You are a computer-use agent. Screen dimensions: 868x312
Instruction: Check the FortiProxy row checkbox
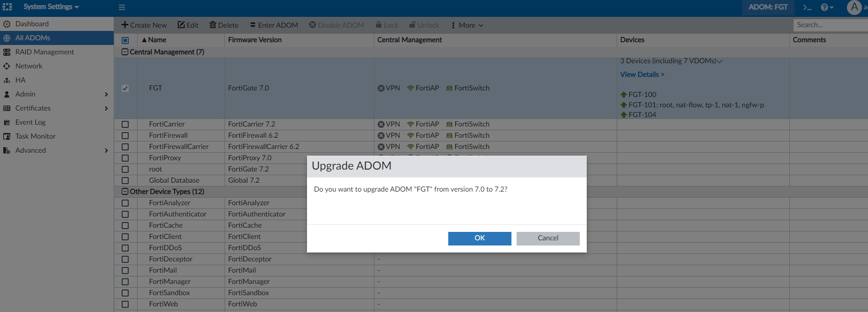click(x=125, y=158)
